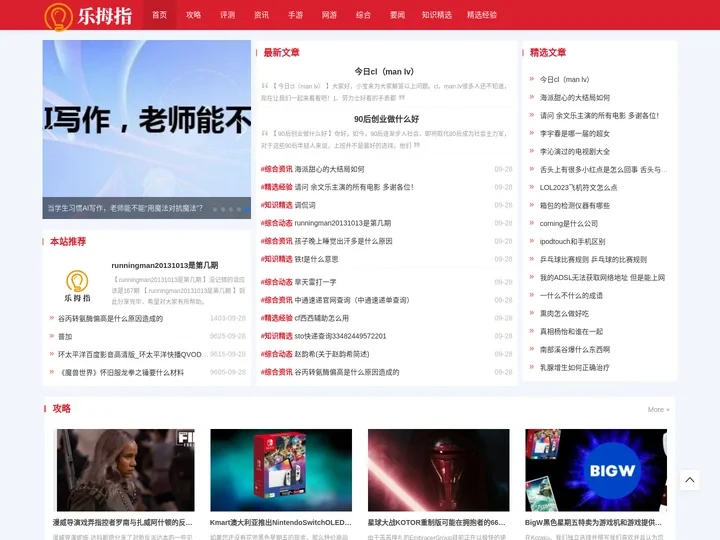Viewport: 720px width, 540px height.
Task: Open article 海派甜心的大结局如何 in latest list
Action: click(x=329, y=169)
